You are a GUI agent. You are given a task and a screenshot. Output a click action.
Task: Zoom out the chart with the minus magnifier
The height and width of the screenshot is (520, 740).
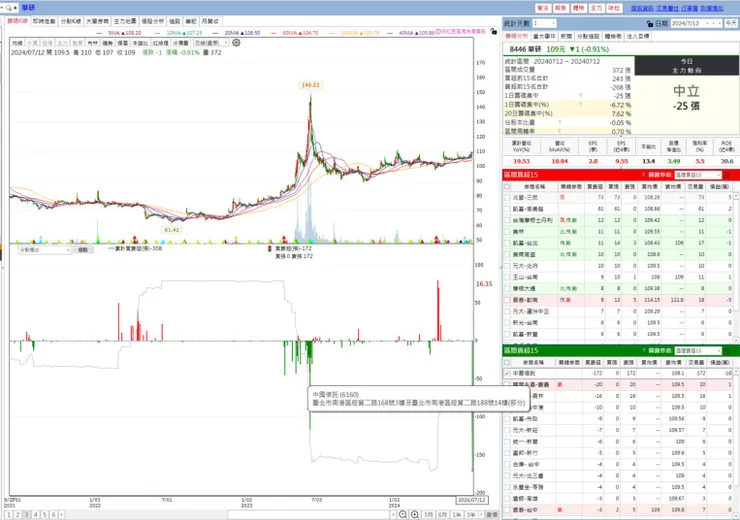point(403,514)
